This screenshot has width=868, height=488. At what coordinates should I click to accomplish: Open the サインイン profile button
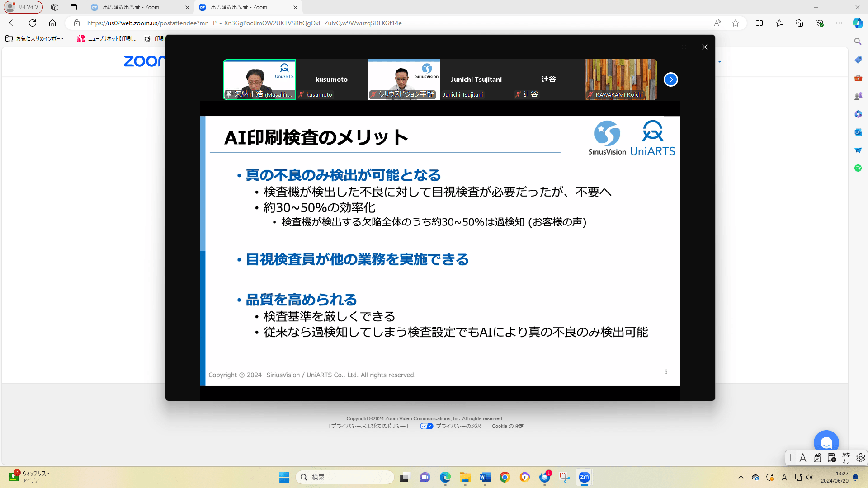click(x=24, y=7)
